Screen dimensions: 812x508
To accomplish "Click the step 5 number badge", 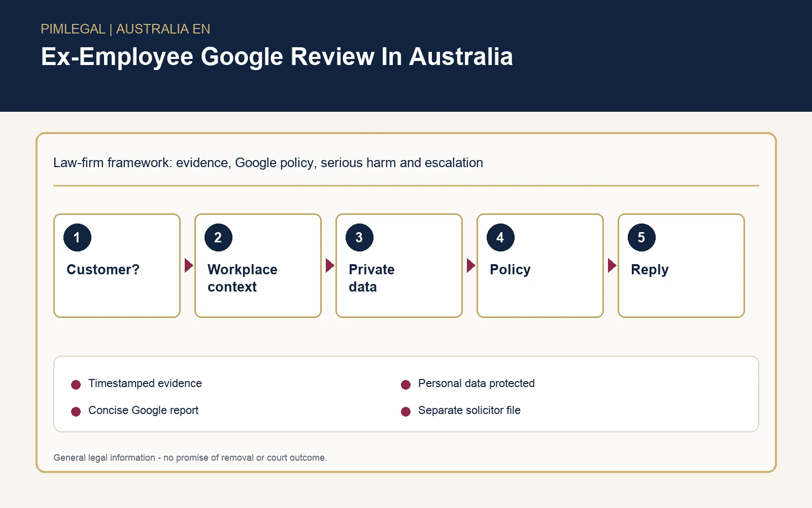I will click(641, 237).
